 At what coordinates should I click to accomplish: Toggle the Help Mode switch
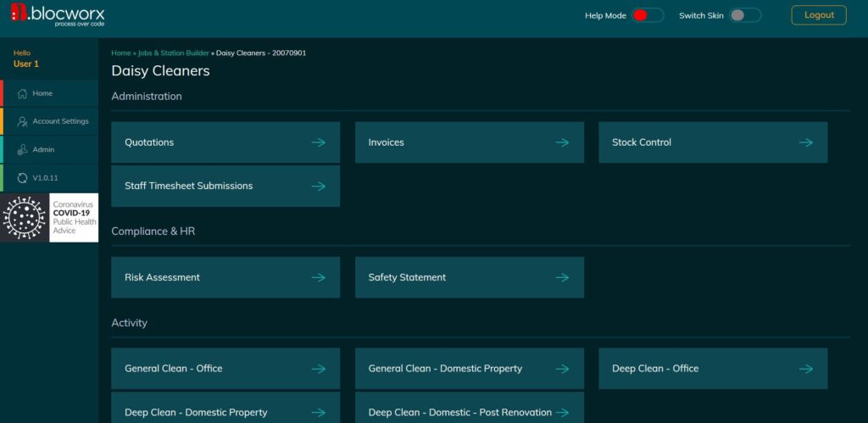click(647, 15)
